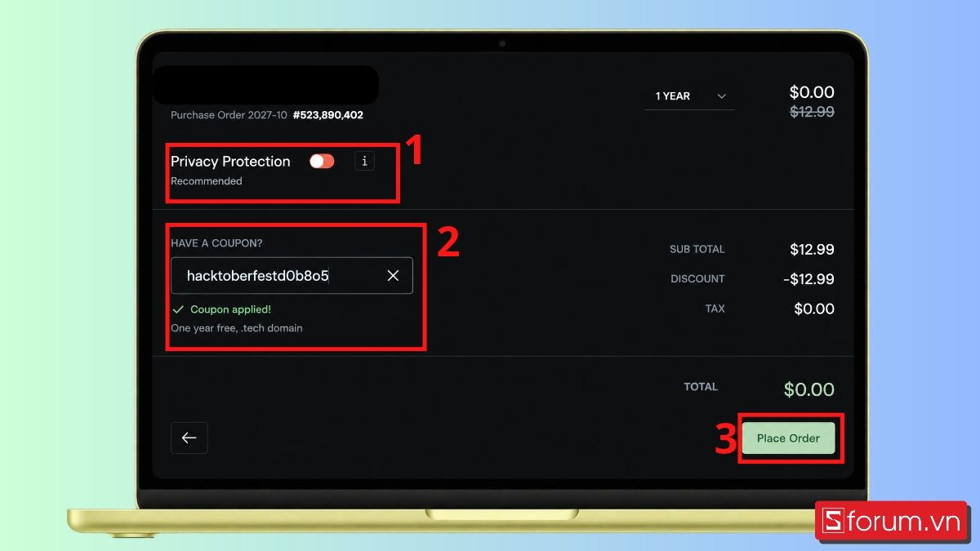The image size is (980, 551).
Task: Open the 1 YEAR duration dropdown
Action: [690, 96]
